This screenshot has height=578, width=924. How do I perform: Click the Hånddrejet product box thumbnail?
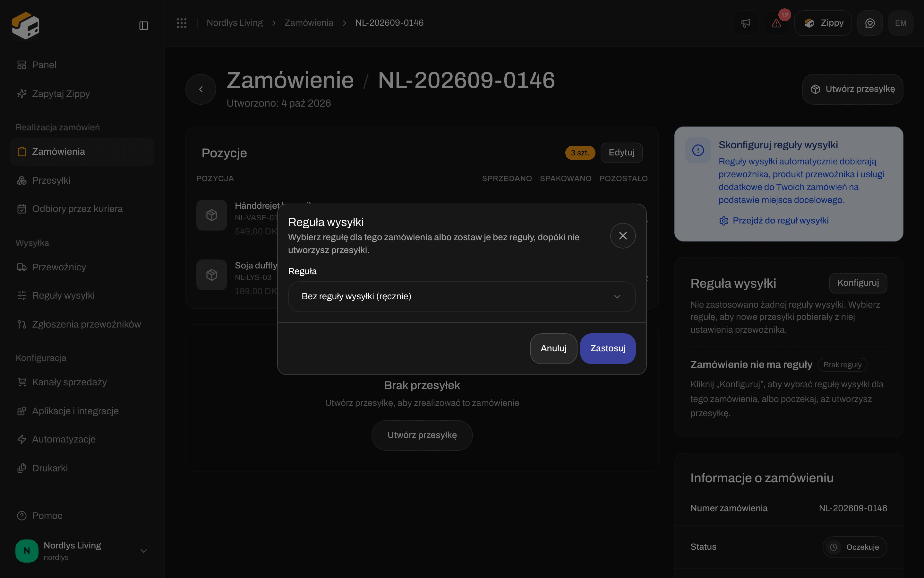(211, 215)
